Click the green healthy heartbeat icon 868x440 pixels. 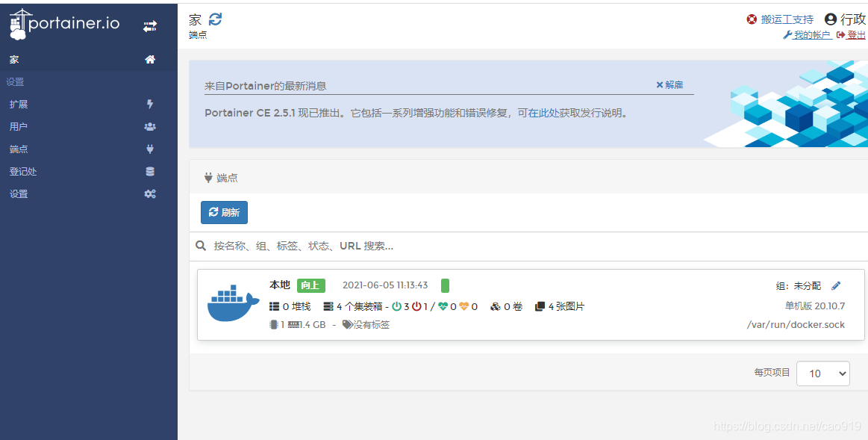tap(443, 306)
